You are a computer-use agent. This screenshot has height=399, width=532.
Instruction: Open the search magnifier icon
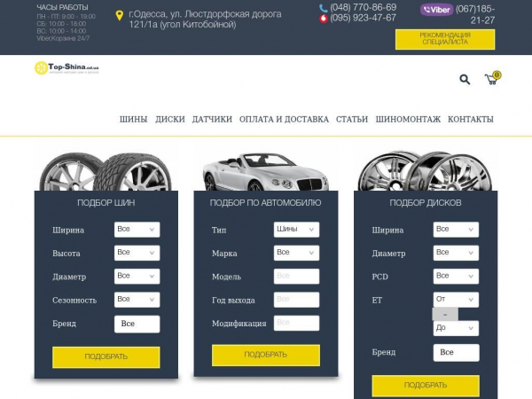tap(465, 80)
